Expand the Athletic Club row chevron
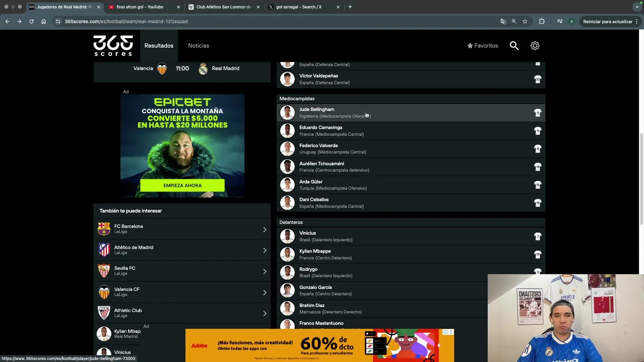 [265, 313]
